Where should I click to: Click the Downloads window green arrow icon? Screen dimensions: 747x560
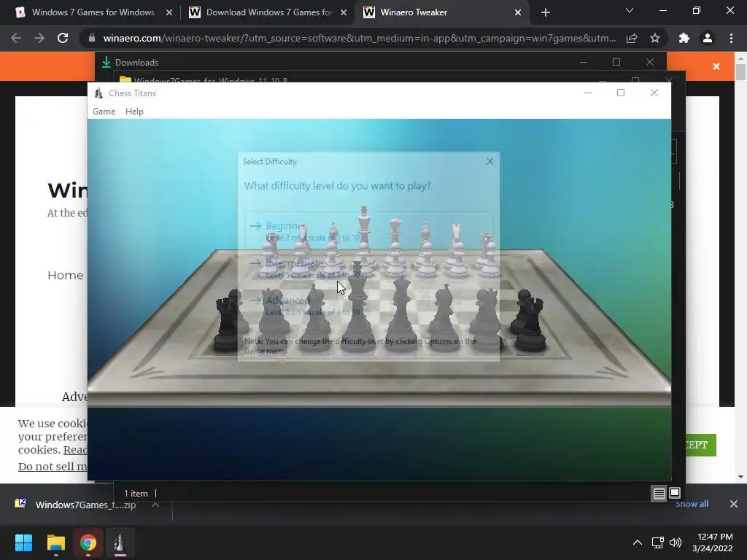point(107,62)
